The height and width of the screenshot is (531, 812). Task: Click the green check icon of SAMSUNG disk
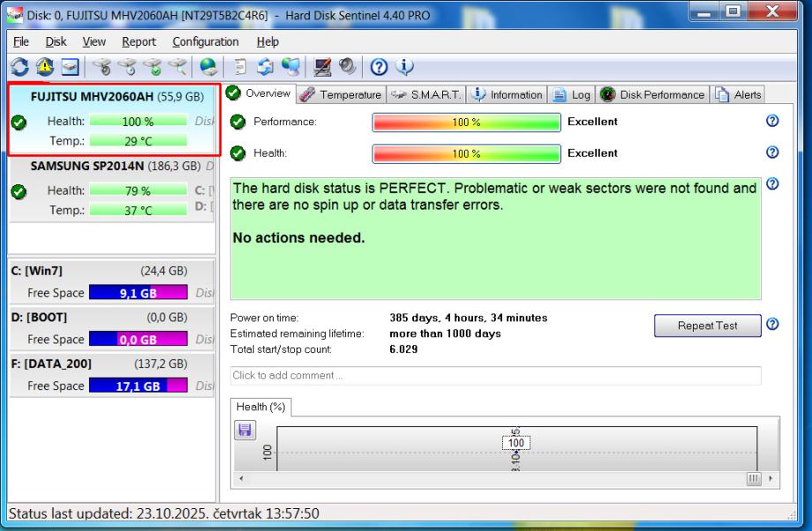point(19,192)
